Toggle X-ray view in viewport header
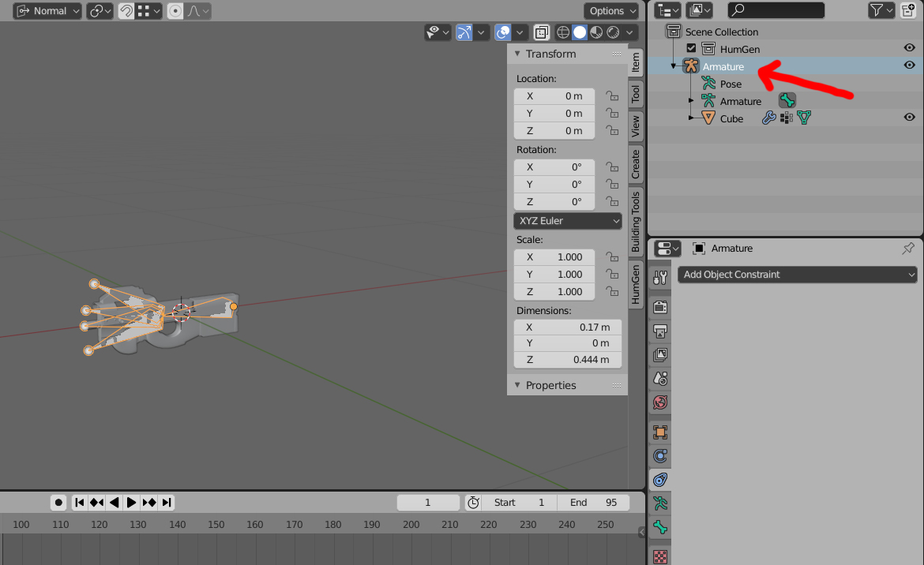Viewport: 924px width, 565px height. point(542,32)
